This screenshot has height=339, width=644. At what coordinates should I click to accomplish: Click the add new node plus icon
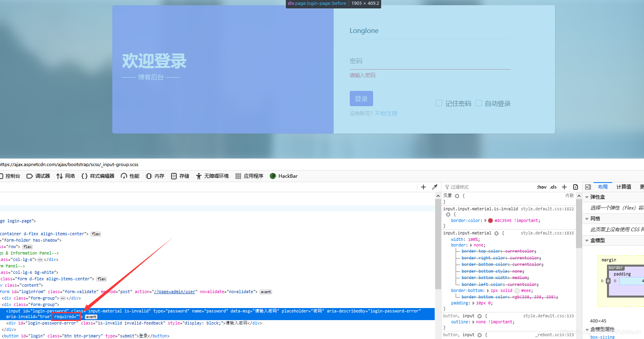click(x=423, y=187)
